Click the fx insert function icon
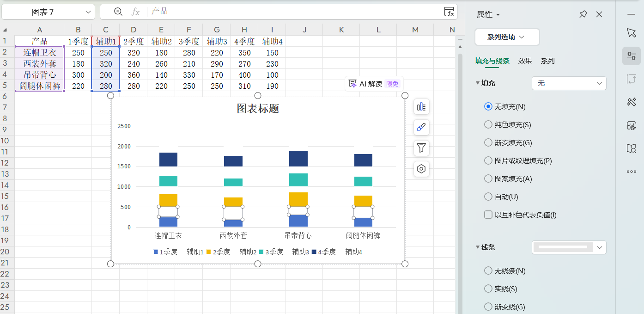 pos(135,12)
